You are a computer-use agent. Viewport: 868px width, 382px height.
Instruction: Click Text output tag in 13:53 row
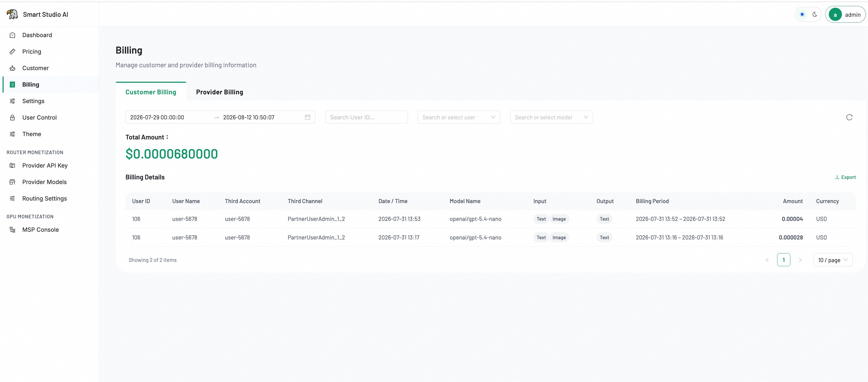[604, 219]
